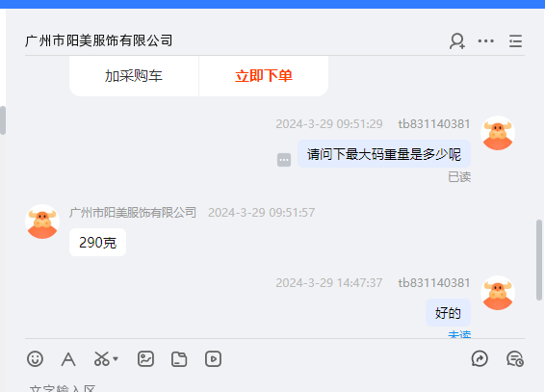This screenshot has height=392, width=545.
Task: Click the chat scrollbar on right edge
Action: [539, 260]
